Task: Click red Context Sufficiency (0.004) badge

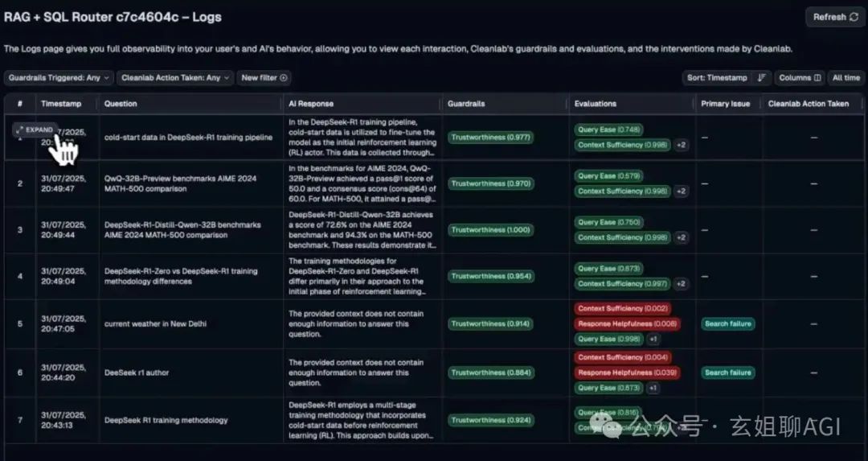Action: tap(623, 357)
